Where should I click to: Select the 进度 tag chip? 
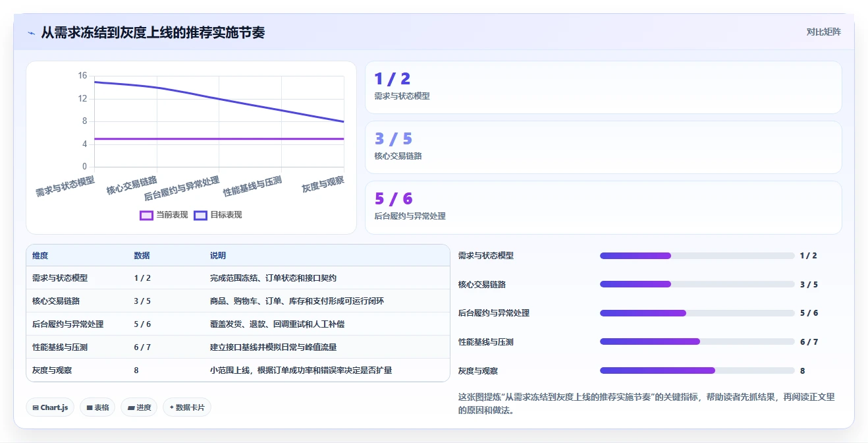[139, 407]
